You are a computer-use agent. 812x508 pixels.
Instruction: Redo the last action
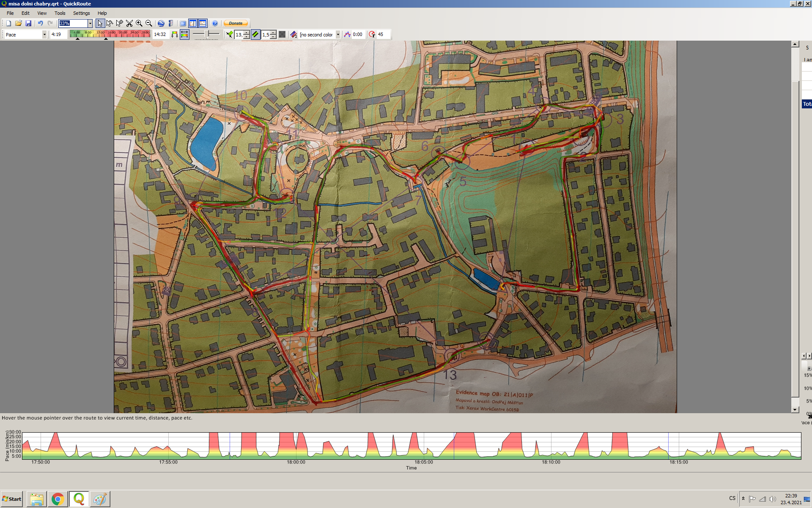pos(50,23)
